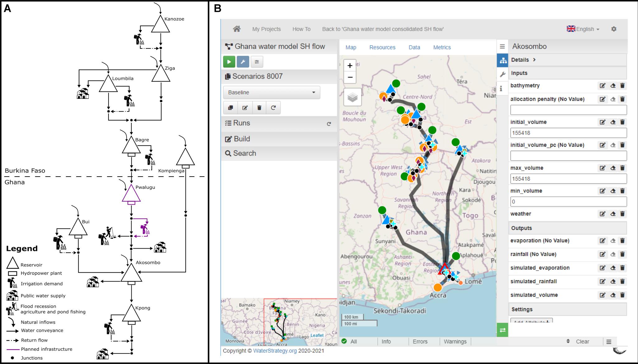
Task: Filter log to Warnings
Action: [455, 342]
